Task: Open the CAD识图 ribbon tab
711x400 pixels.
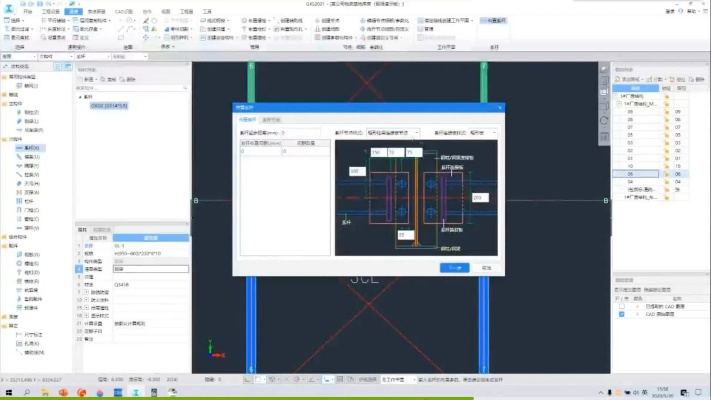Action: [124, 11]
